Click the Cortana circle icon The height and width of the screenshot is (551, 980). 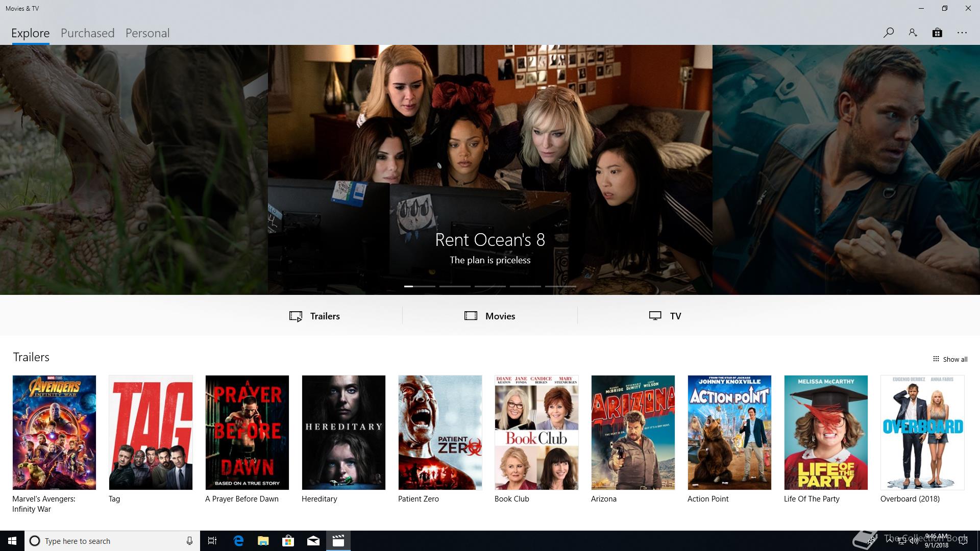pyautogui.click(x=35, y=541)
